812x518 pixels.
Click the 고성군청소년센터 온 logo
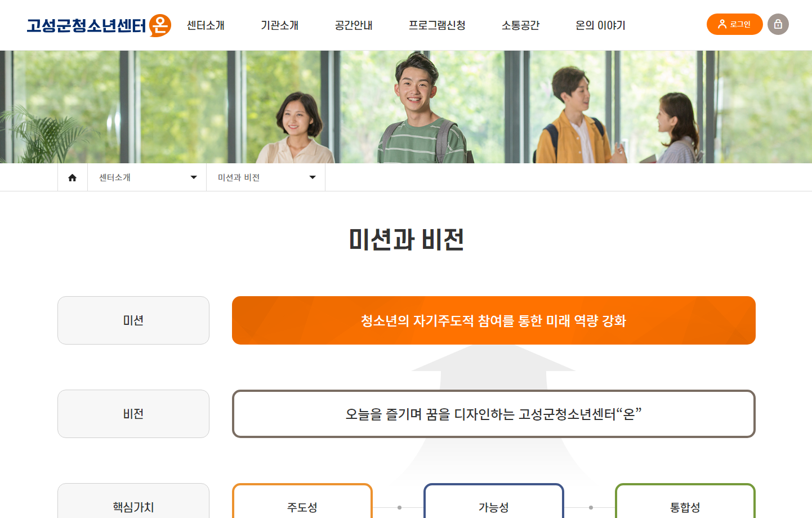[x=99, y=25]
